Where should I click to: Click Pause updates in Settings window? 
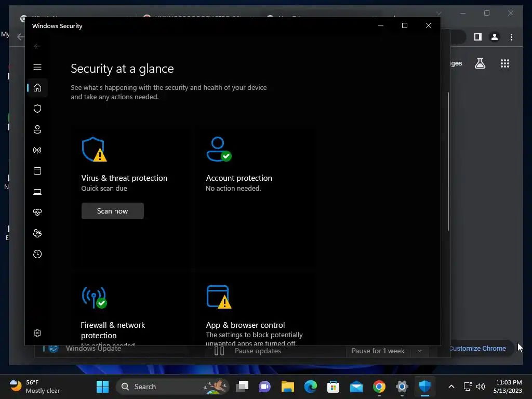click(x=258, y=351)
